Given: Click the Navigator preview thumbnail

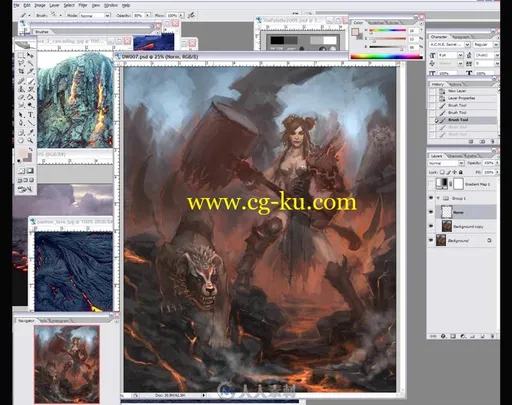Looking at the screenshot, I should pyautogui.click(x=67, y=364).
